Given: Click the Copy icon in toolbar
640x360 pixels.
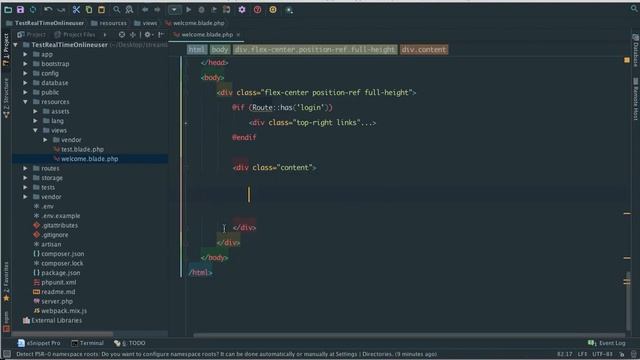Looking at the screenshot, I should pyautogui.click(x=89, y=9).
